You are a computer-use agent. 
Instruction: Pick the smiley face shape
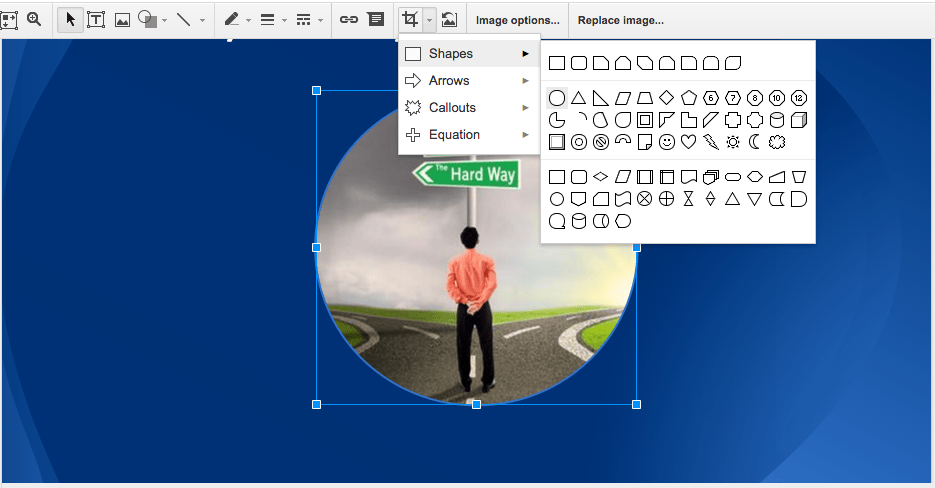point(667,142)
